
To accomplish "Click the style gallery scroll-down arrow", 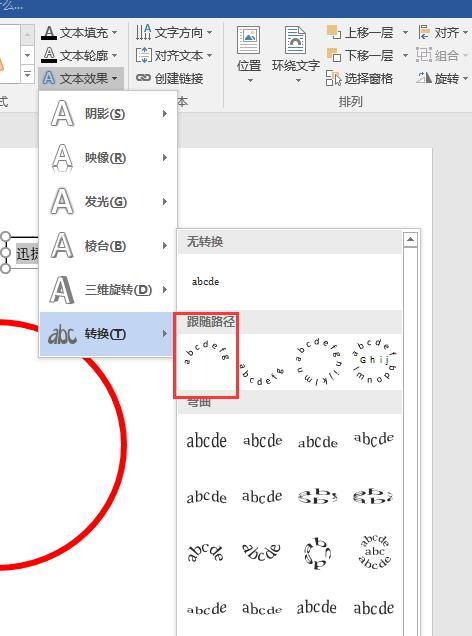I will 27,55.
